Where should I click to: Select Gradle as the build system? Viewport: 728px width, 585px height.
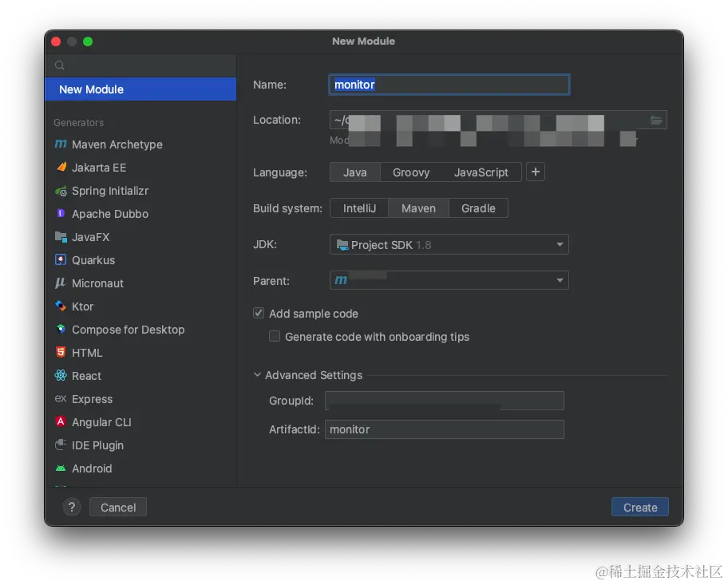(478, 208)
